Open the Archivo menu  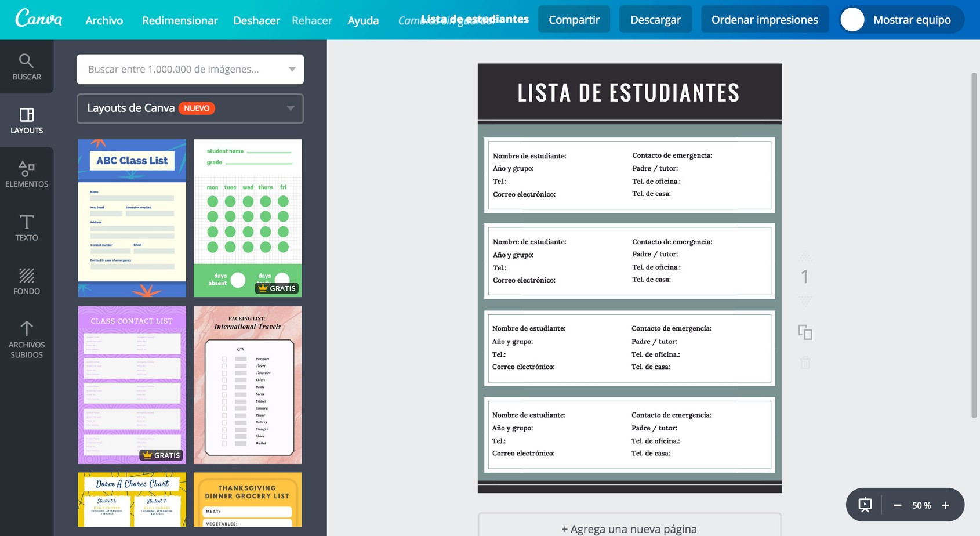(x=104, y=20)
